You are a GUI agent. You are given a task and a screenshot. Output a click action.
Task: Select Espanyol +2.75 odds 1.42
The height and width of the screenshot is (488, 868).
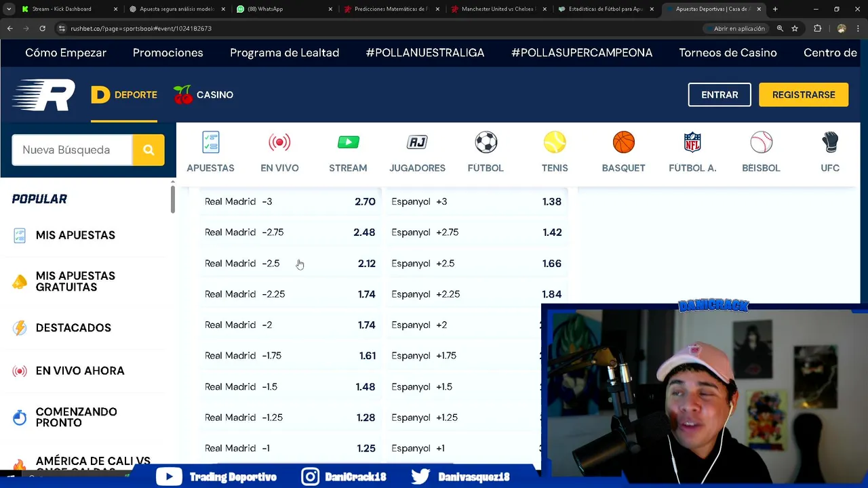pos(477,232)
